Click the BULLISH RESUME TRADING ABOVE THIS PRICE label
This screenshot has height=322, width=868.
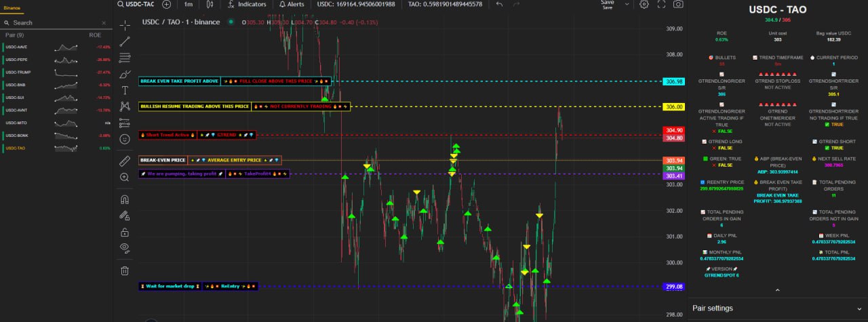[195, 106]
